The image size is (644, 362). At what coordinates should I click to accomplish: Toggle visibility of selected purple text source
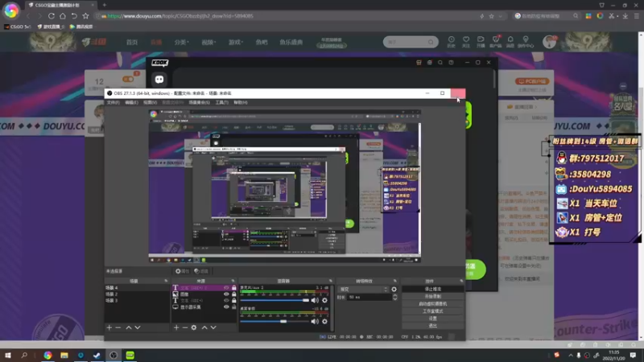click(x=226, y=288)
